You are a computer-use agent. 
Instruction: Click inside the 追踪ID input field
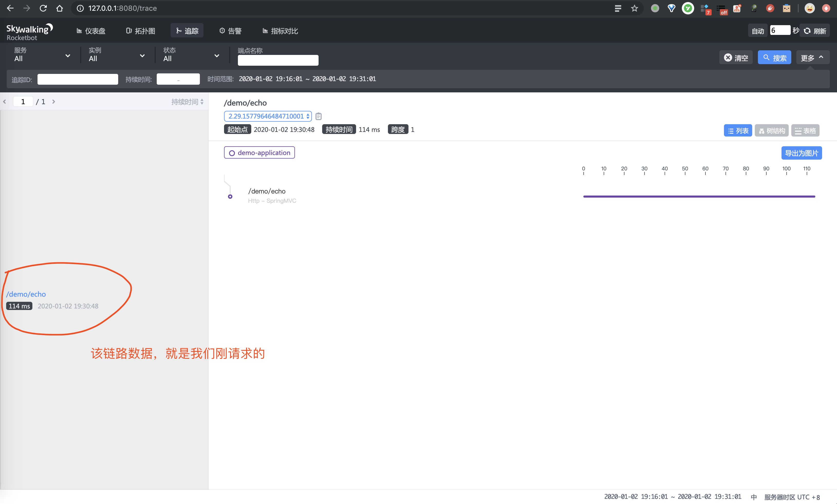click(77, 79)
